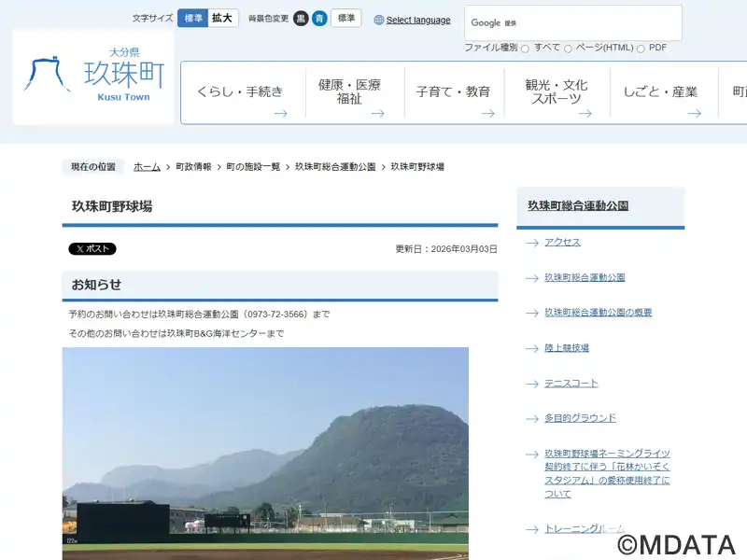Go to ホーム breadcrumb link
This screenshot has width=747, height=560.
tap(147, 167)
